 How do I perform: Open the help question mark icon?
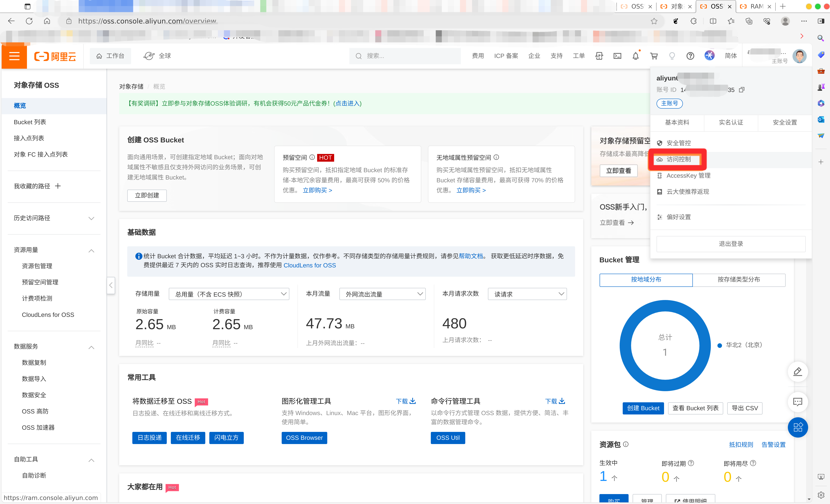coord(690,56)
